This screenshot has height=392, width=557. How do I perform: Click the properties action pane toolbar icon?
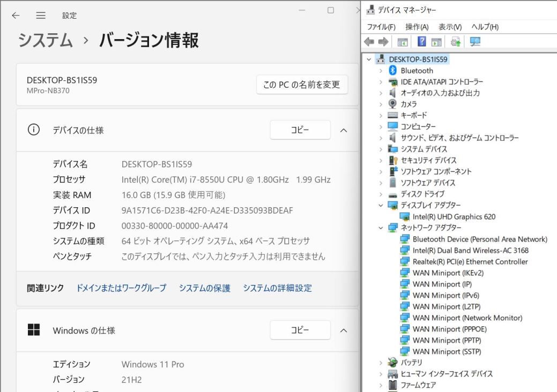tap(436, 42)
